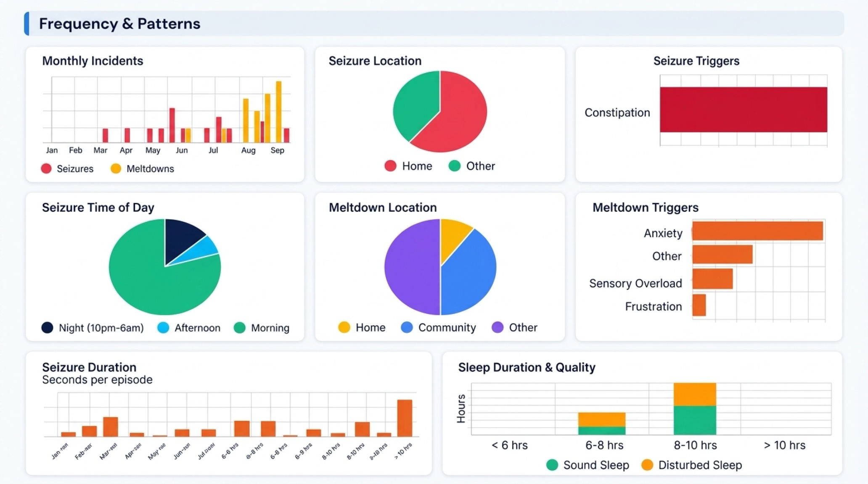Toggle the Home legend entry under Meltdown Location

pos(362,327)
